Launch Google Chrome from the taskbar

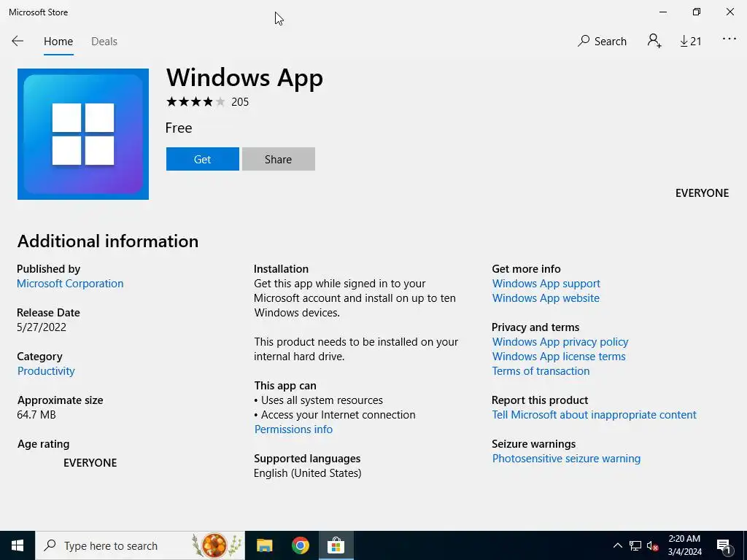tap(300, 545)
